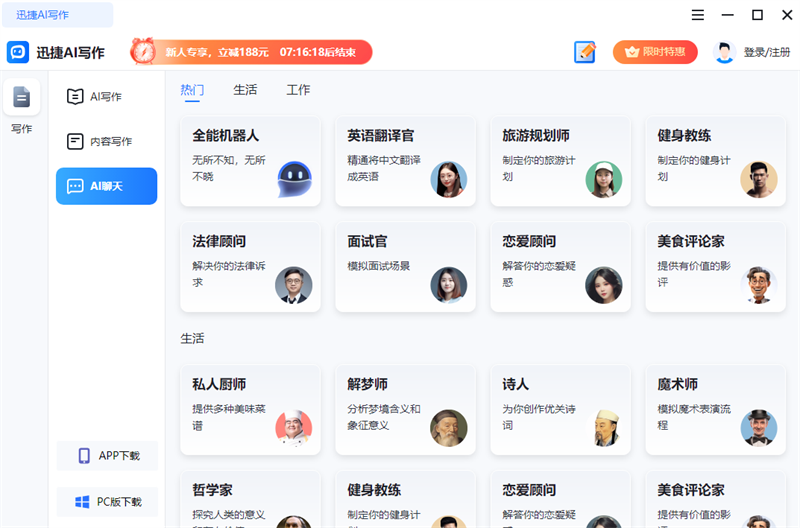The width and height of the screenshot is (800, 528).
Task: Click the 提供多种美味菜谱 description
Action: click(x=229, y=417)
